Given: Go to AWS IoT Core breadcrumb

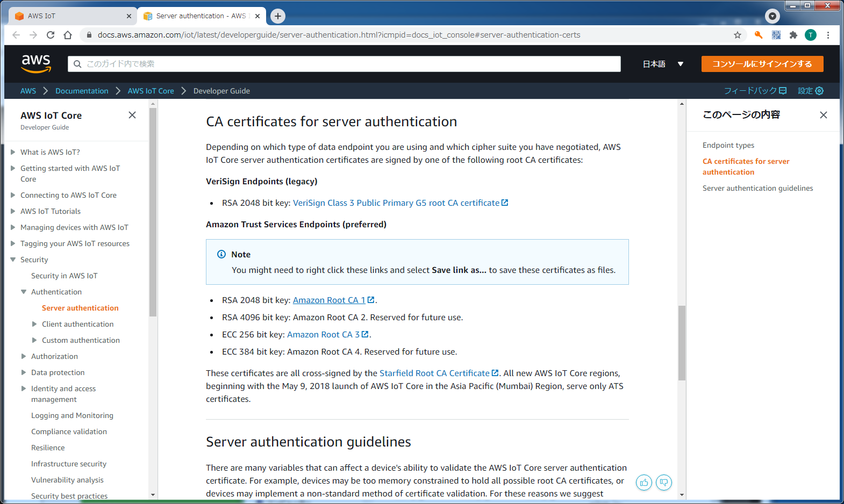Looking at the screenshot, I should pos(151,91).
